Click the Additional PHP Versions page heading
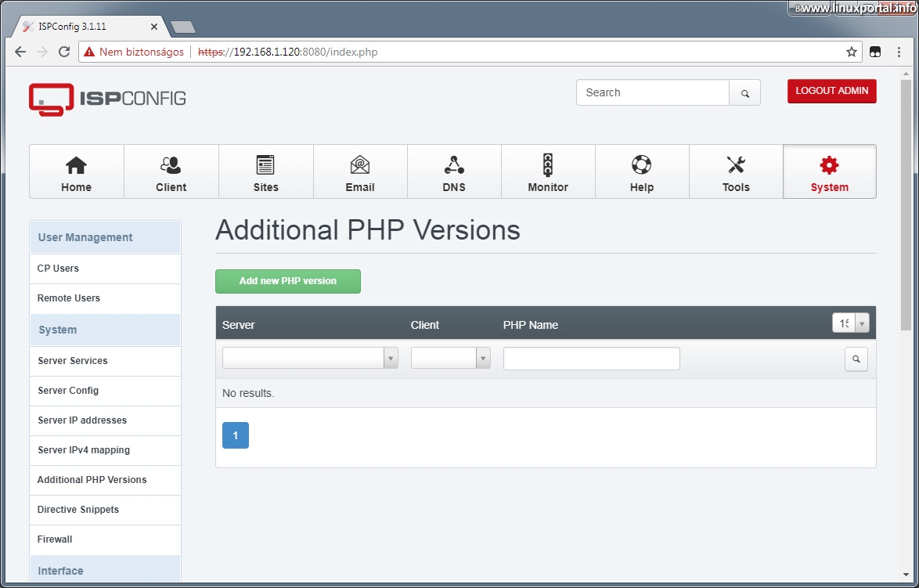This screenshot has width=919, height=588. pos(368,230)
